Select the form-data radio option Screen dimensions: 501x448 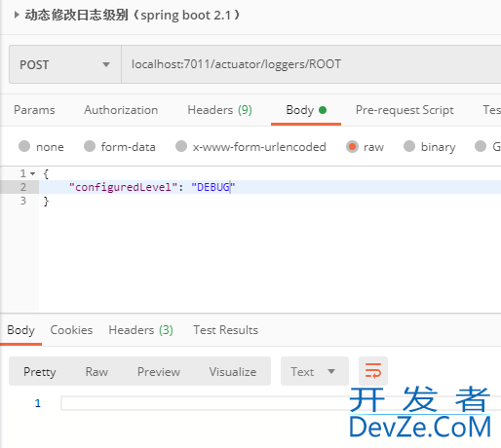pyautogui.click(x=90, y=146)
